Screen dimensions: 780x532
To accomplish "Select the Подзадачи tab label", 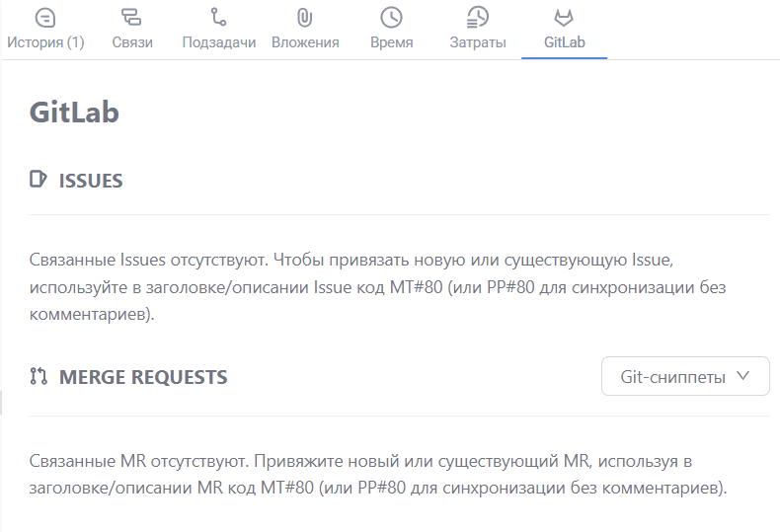I will click(219, 42).
